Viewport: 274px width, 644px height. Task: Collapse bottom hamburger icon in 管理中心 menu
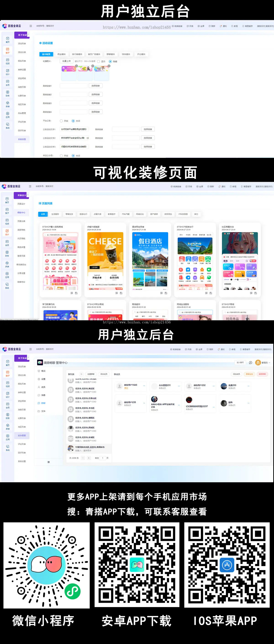pos(49,462)
